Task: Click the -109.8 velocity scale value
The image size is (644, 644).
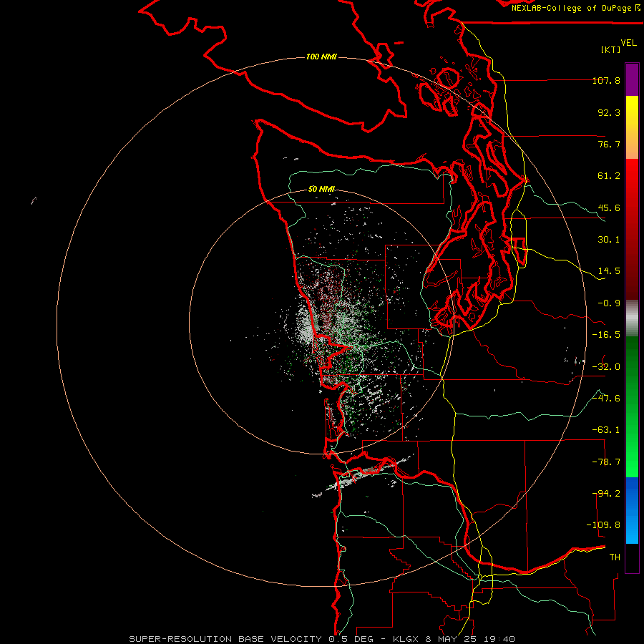Action: point(603,525)
